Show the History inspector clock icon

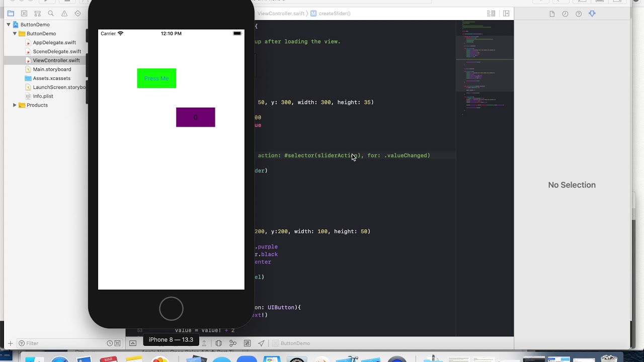pos(565,14)
